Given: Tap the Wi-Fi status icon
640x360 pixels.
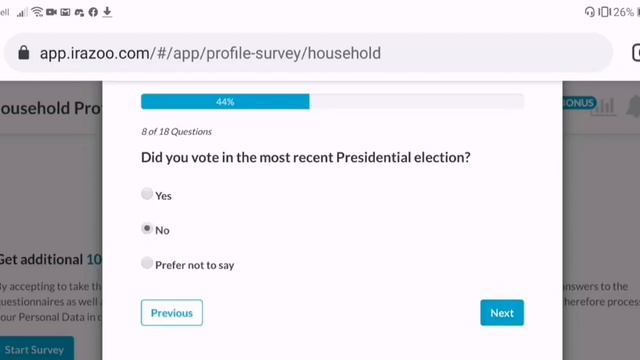Looking at the screenshot, I should 37,12.
